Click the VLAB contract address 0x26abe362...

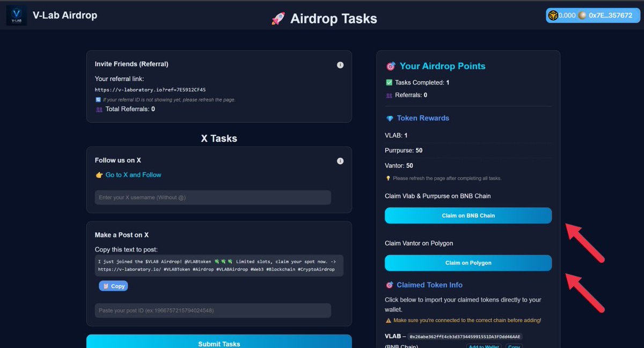(465, 337)
